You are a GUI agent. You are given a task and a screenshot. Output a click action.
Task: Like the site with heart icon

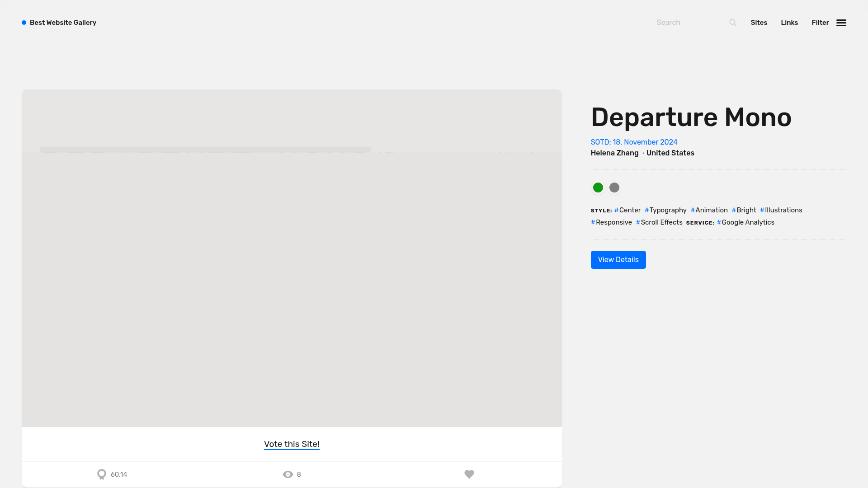(x=469, y=474)
